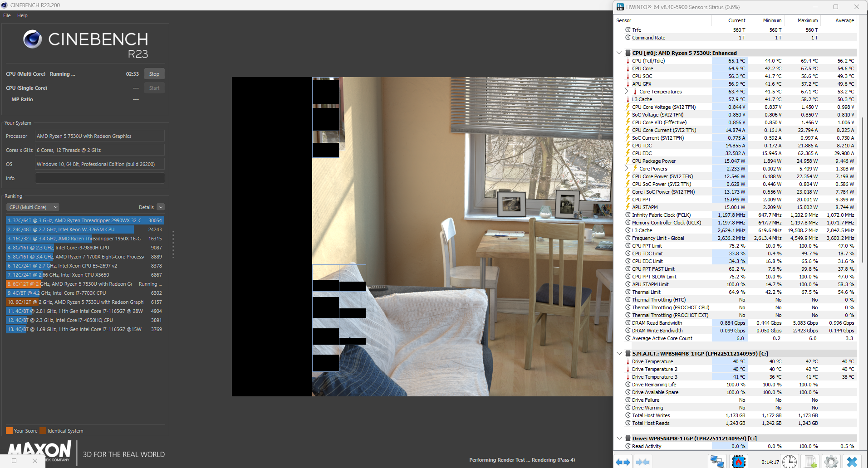Click the expand columns double-arrow icon in HWiNFO
The width and height of the screenshot is (868, 468).
coord(623,462)
